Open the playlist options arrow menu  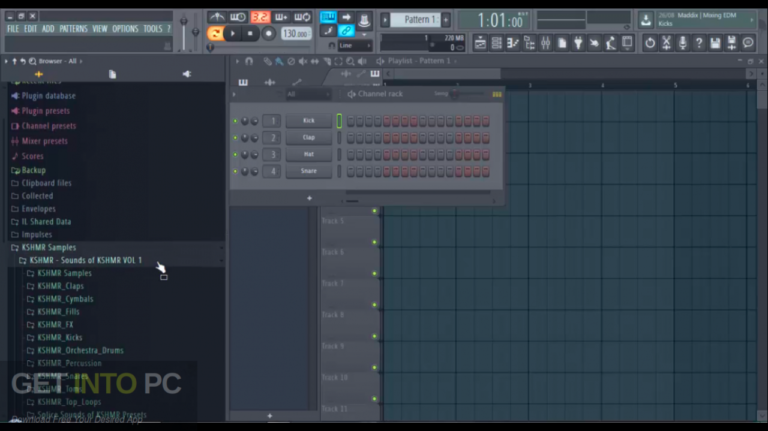237,61
